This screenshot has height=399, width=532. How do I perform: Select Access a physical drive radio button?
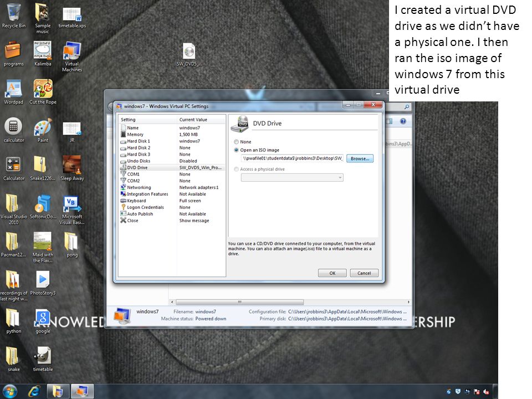pyautogui.click(x=237, y=169)
